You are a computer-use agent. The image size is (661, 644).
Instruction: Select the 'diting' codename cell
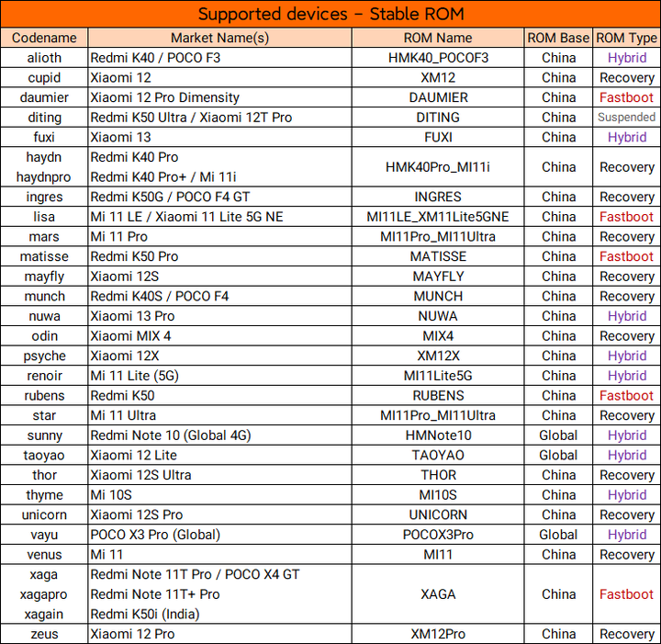pos(44,118)
